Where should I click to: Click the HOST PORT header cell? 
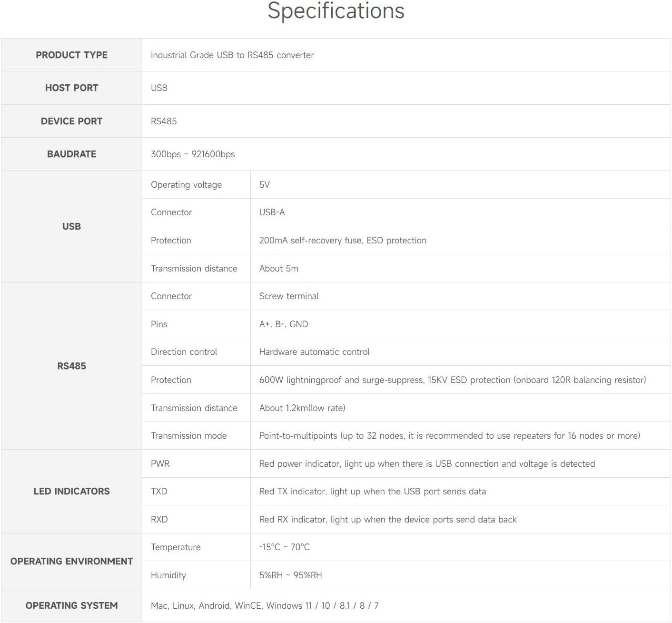pos(71,88)
